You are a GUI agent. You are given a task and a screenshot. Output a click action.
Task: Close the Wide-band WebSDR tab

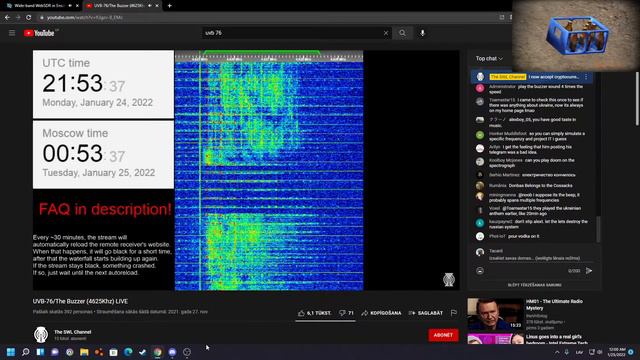pyautogui.click(x=77, y=6)
